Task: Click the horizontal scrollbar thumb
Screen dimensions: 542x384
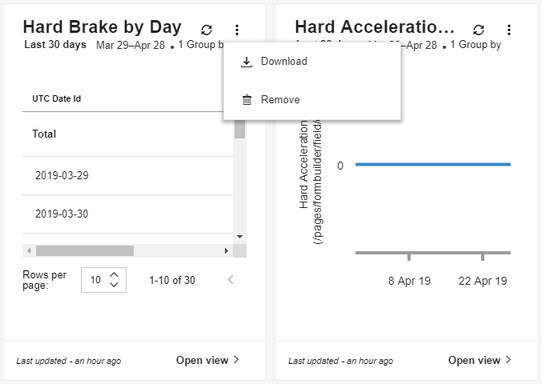Action: pos(85,251)
